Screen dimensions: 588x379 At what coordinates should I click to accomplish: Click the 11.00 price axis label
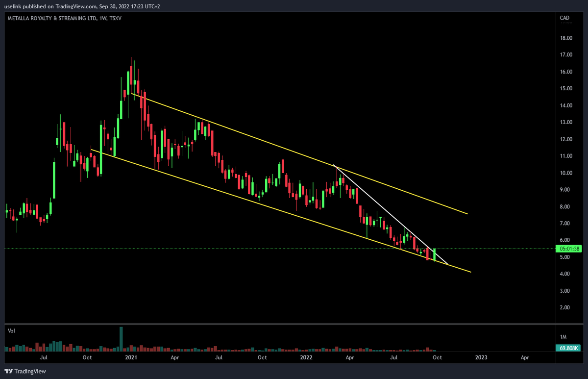pos(566,156)
